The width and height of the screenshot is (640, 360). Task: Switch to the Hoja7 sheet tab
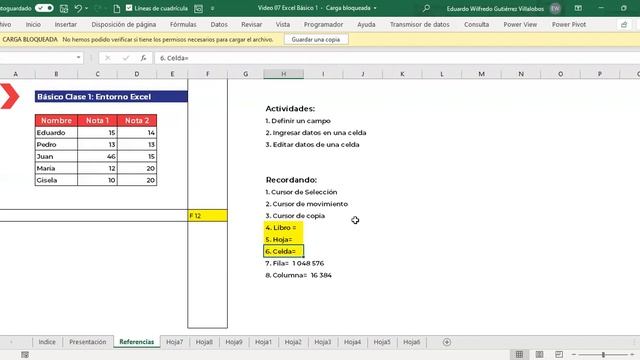click(174, 342)
